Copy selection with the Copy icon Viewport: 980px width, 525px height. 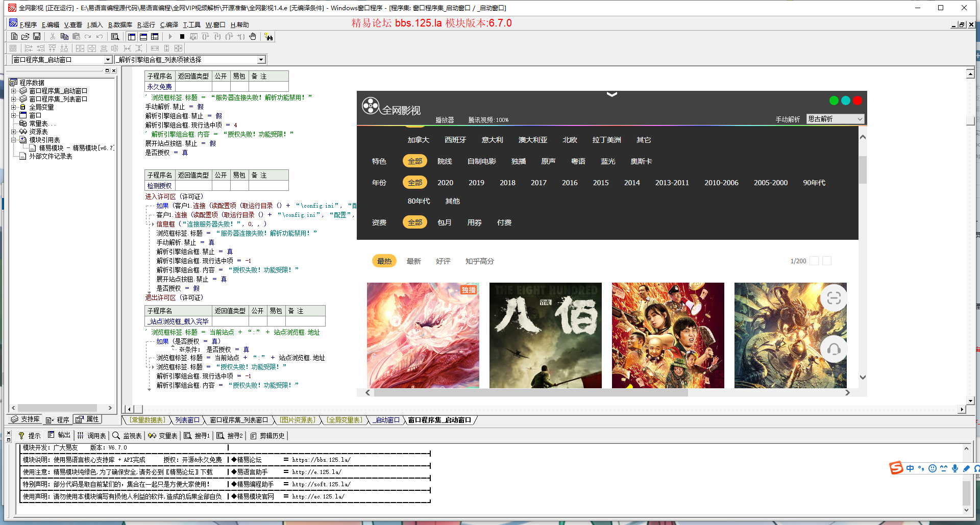click(64, 37)
